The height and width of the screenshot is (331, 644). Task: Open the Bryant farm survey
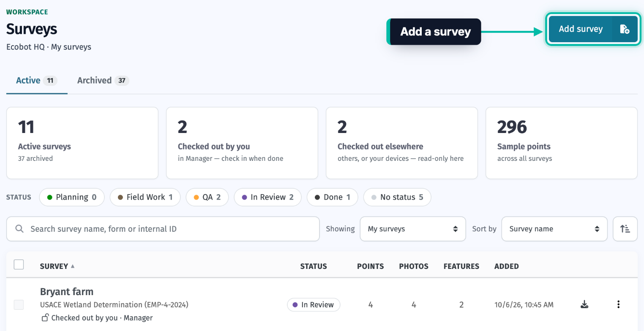[67, 292]
